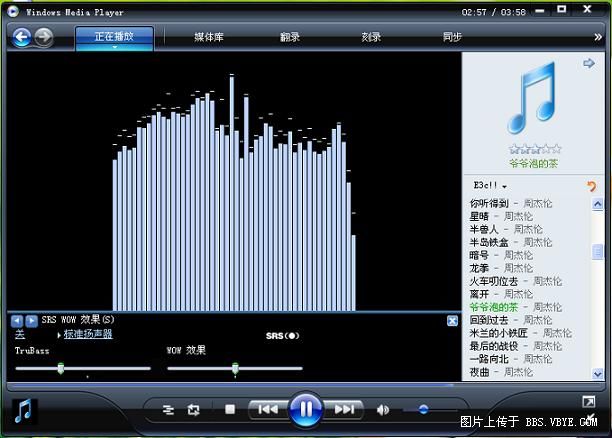Skip to the previous track
The image size is (612, 438).
pyautogui.click(x=268, y=409)
